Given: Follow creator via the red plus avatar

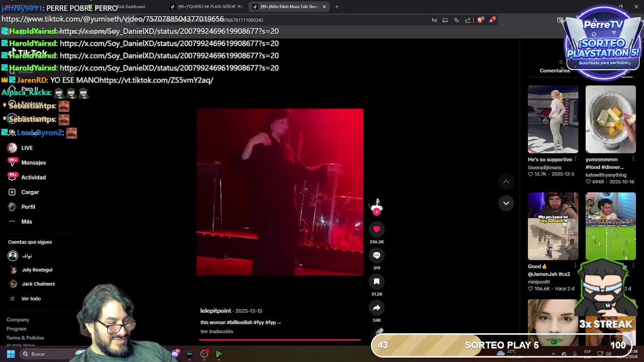Looking at the screenshot, I should pyautogui.click(x=376, y=212).
